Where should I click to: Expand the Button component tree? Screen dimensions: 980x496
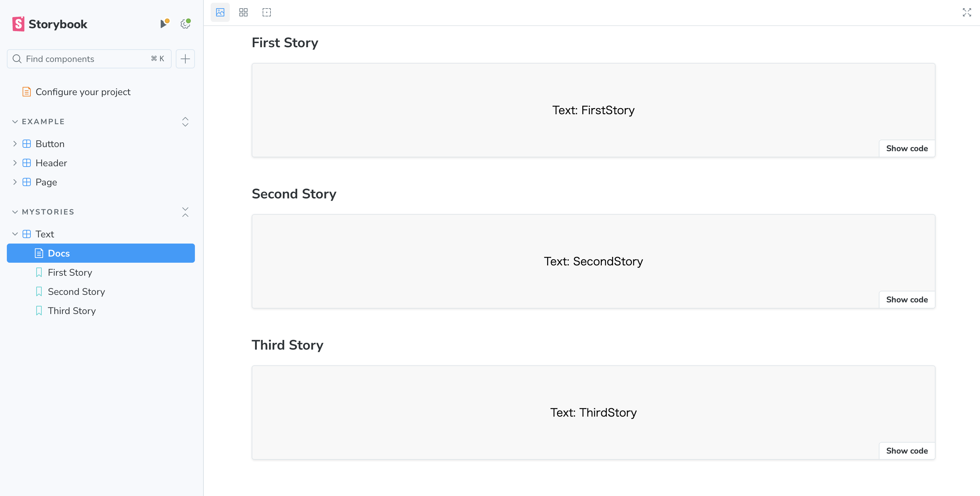15,144
